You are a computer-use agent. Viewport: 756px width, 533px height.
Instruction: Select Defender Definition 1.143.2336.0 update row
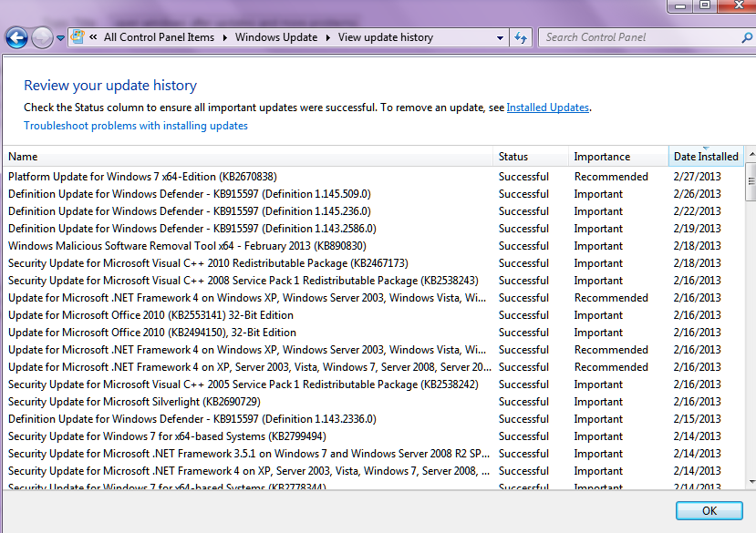[x=373, y=419]
